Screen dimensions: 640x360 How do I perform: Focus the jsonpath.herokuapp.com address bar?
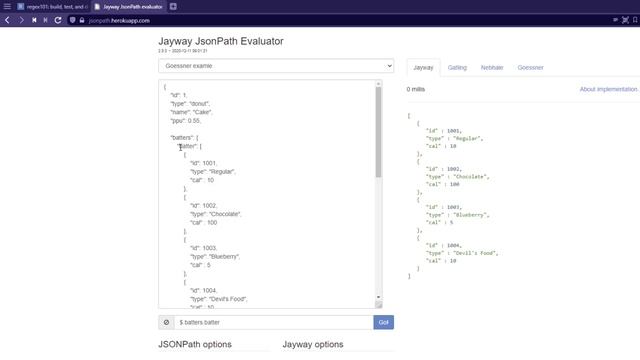tap(119, 20)
